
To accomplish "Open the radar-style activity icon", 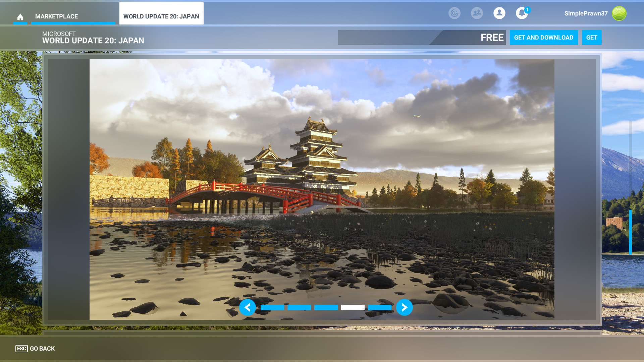I will (454, 13).
